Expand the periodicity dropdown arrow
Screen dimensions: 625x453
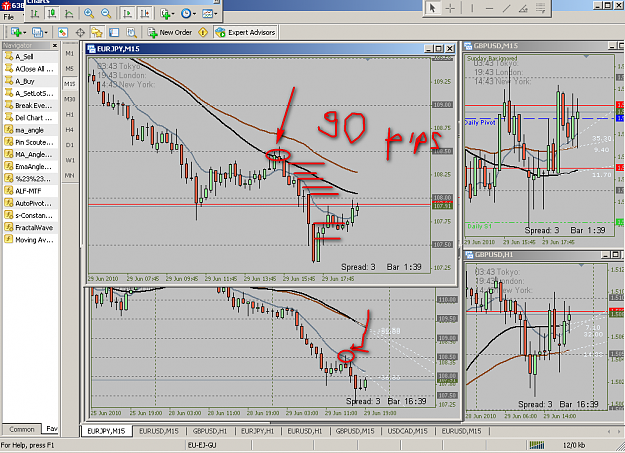click(x=194, y=14)
